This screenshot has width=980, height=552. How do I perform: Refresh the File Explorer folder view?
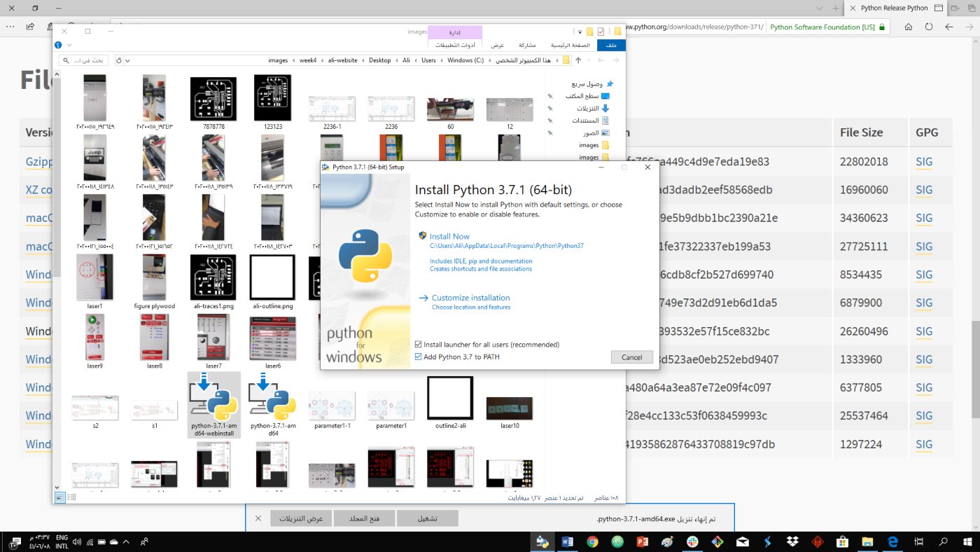coord(118,60)
